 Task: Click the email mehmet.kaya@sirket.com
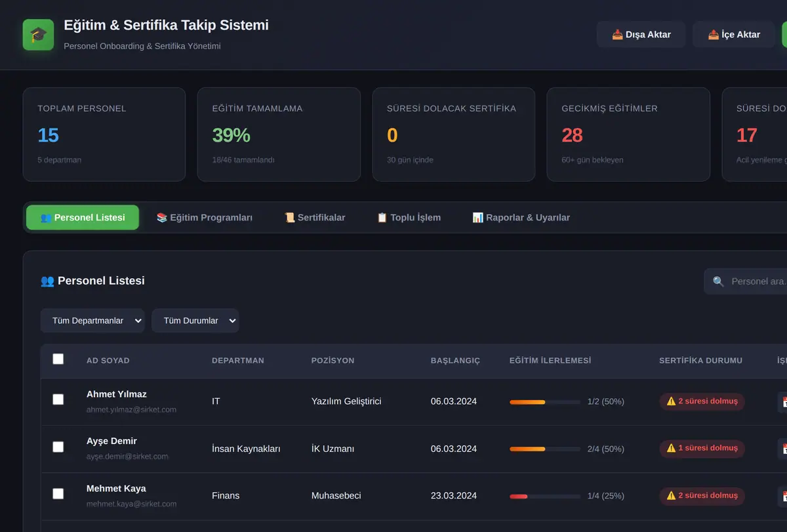tap(131, 504)
